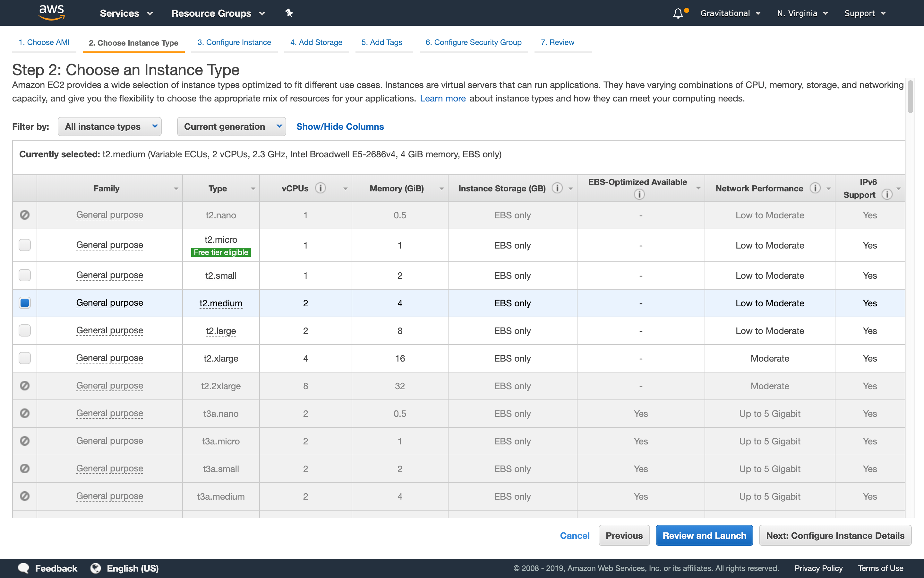
Task: Click the page vertical scrollbar
Action: (910, 96)
